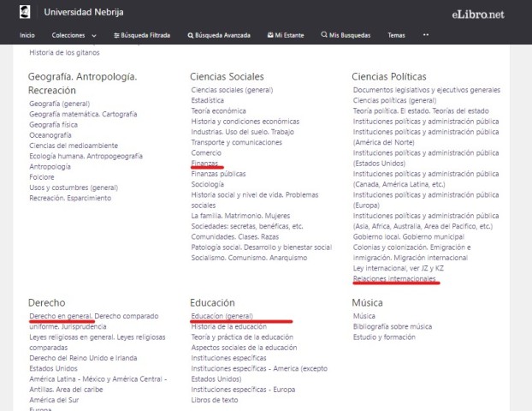Open the underlined Finanzas link

click(204, 164)
